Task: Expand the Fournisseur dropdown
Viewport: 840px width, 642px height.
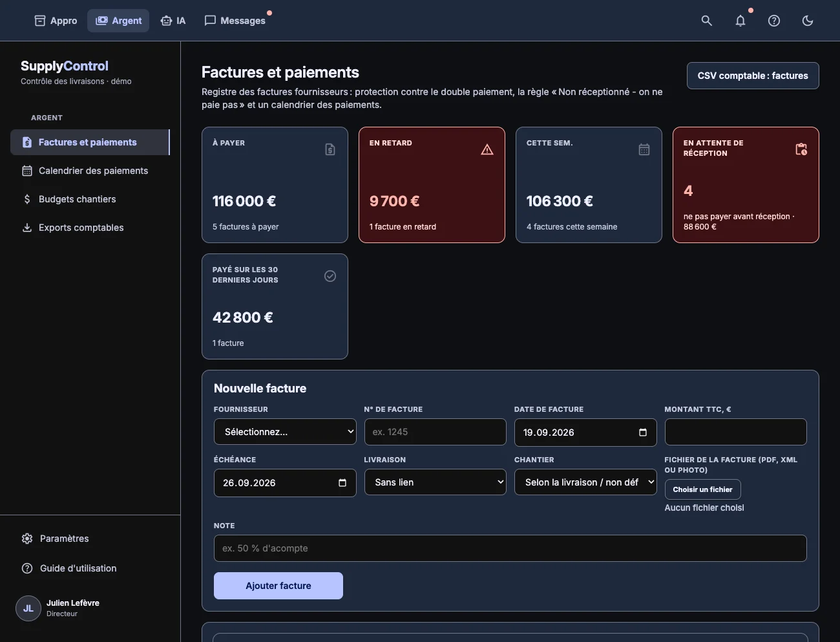Action: 285,432
